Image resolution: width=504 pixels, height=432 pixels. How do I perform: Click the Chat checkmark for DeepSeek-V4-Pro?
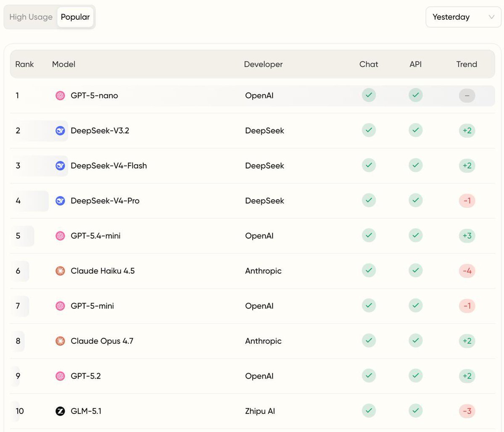[x=369, y=200]
